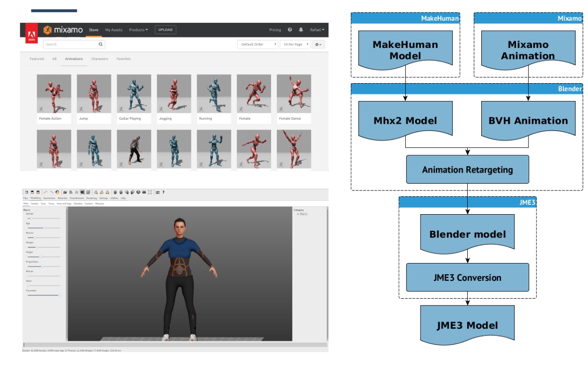Click the Undo arrow in MakeHuman toolbar
588x365 pixels.
click(45, 192)
